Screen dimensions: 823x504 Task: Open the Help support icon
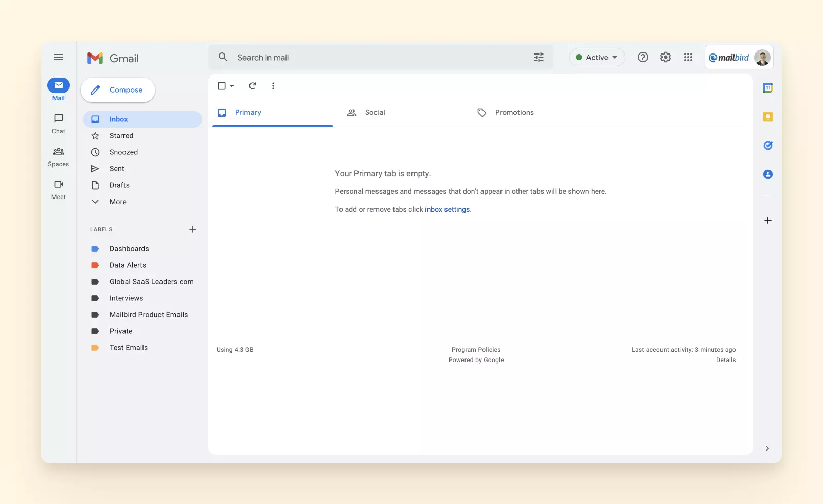pos(643,57)
